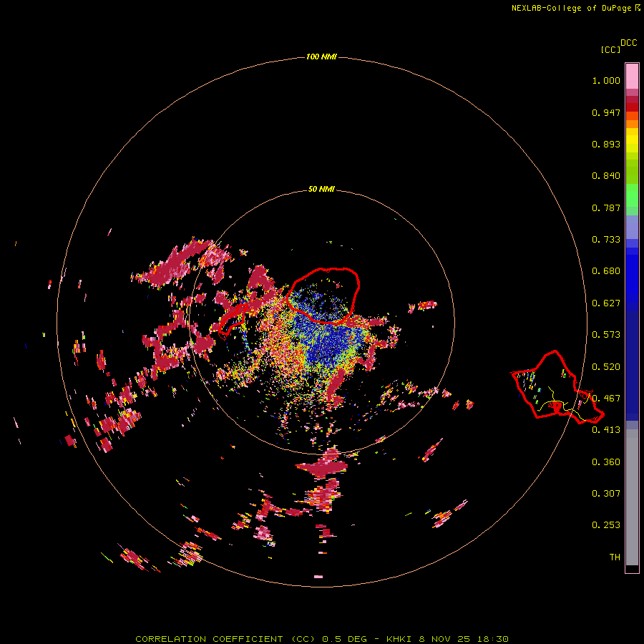Click the 0.787 scale value

pos(606,208)
